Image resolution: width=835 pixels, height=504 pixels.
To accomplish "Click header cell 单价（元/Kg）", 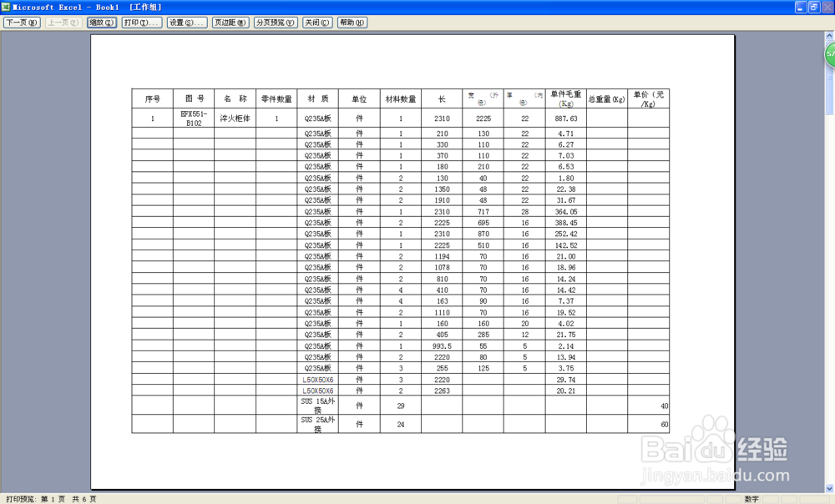I will point(648,99).
